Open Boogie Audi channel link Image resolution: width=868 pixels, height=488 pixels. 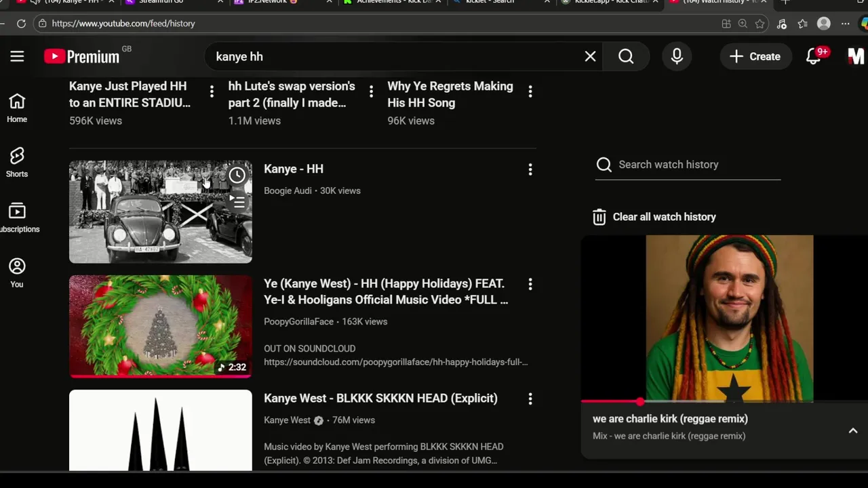[288, 191]
